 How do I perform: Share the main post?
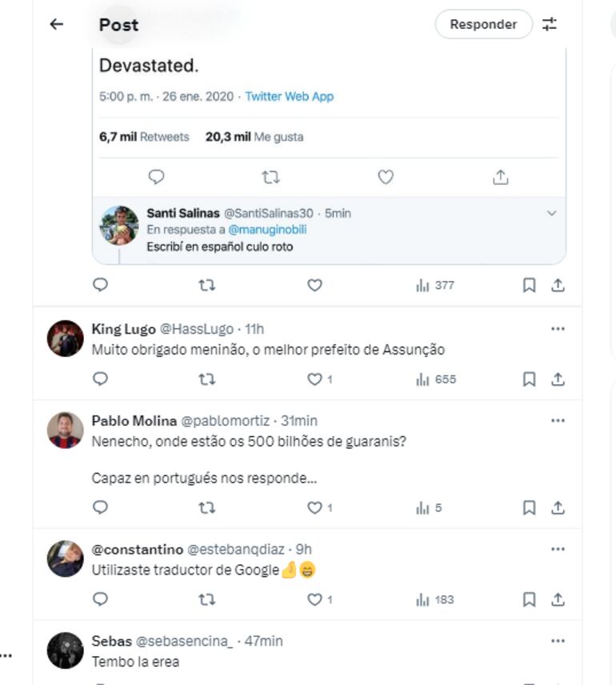(x=558, y=285)
